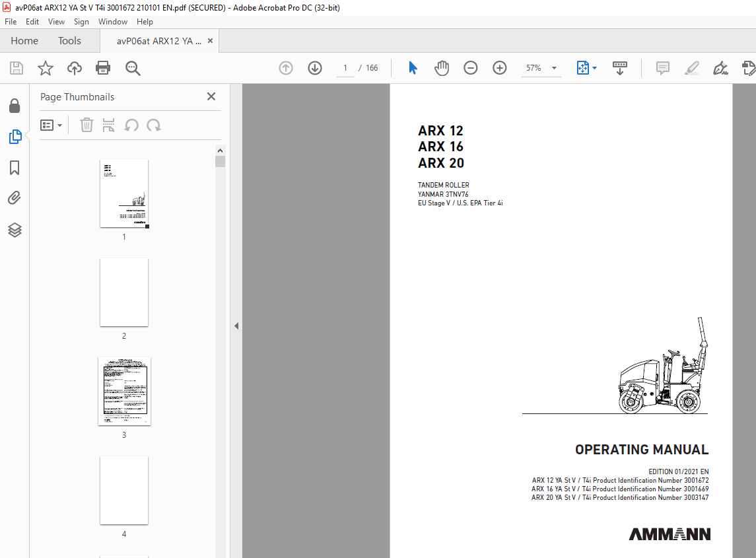Rotate page counterclockwise
Viewport: 756px width, 558px height.
coord(131,125)
